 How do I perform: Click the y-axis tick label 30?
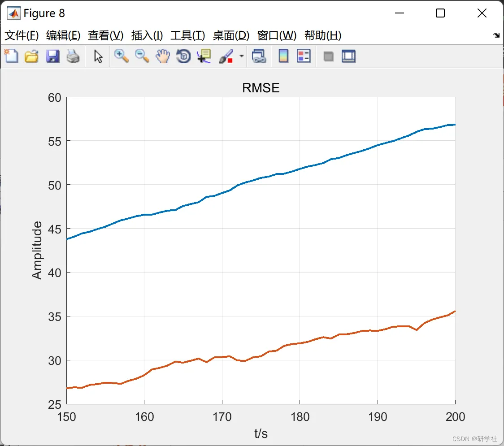click(54, 361)
